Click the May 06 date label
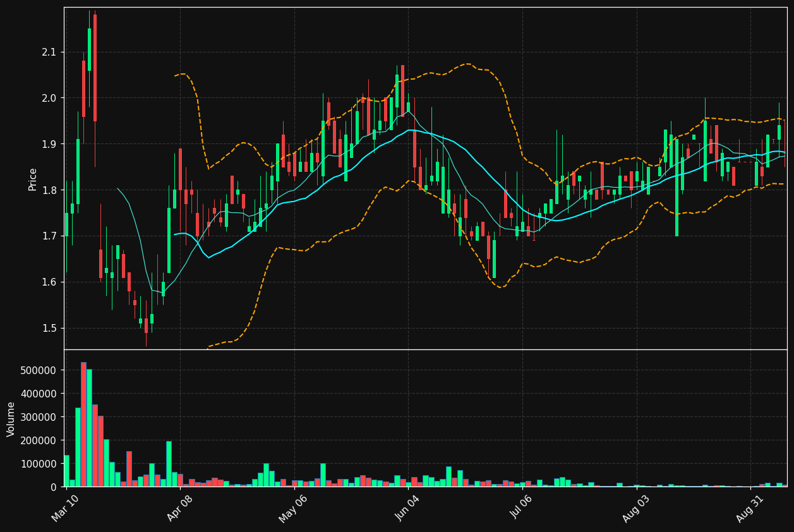 click(x=293, y=509)
